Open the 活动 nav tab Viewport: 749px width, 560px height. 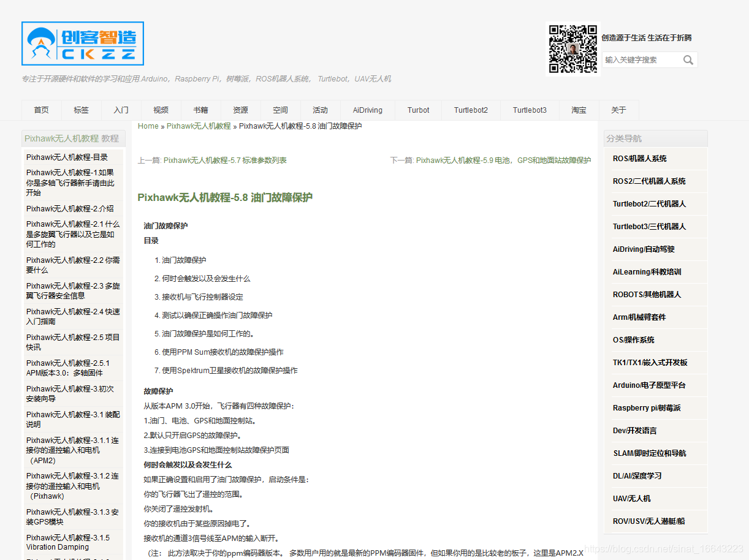[x=321, y=110]
